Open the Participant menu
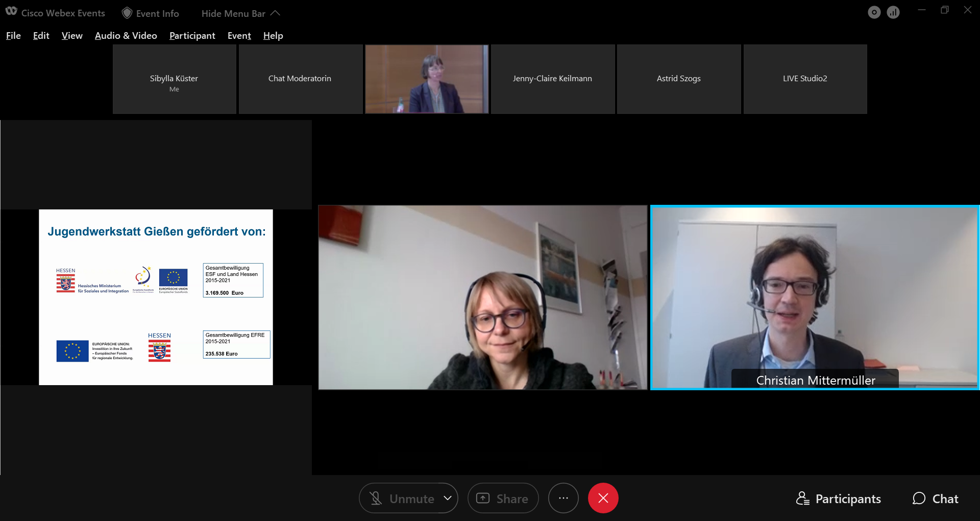This screenshot has height=521, width=980. click(192, 36)
